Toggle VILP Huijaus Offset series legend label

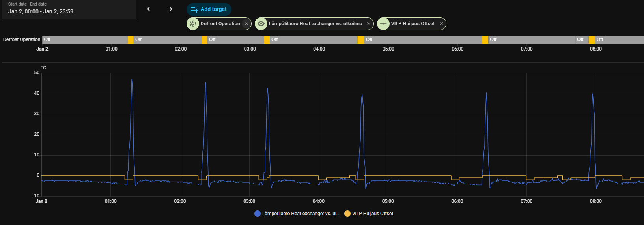(372, 214)
